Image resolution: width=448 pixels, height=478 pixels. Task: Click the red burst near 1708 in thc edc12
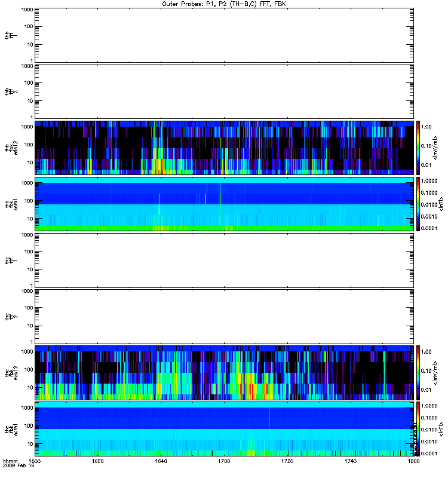(250, 391)
